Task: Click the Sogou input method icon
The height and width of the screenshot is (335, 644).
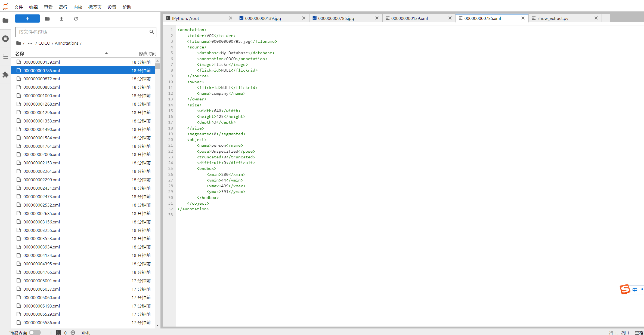Action: (x=625, y=289)
